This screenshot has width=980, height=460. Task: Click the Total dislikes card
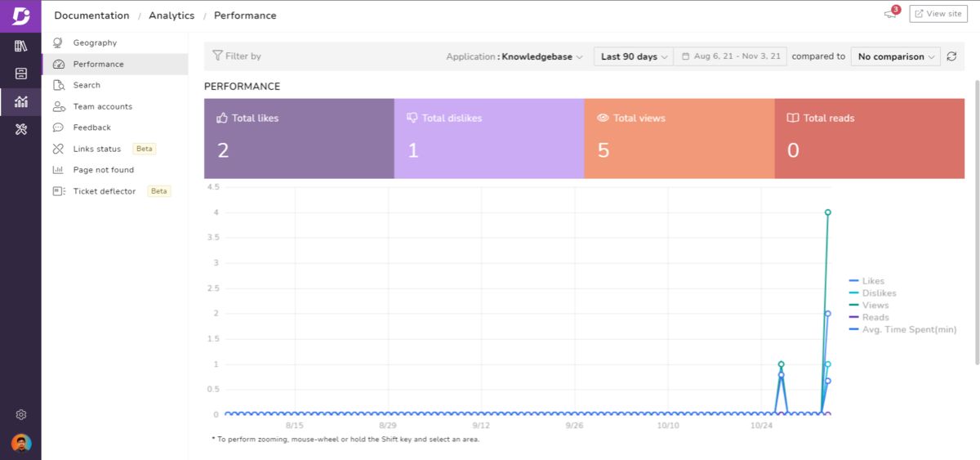[489, 139]
